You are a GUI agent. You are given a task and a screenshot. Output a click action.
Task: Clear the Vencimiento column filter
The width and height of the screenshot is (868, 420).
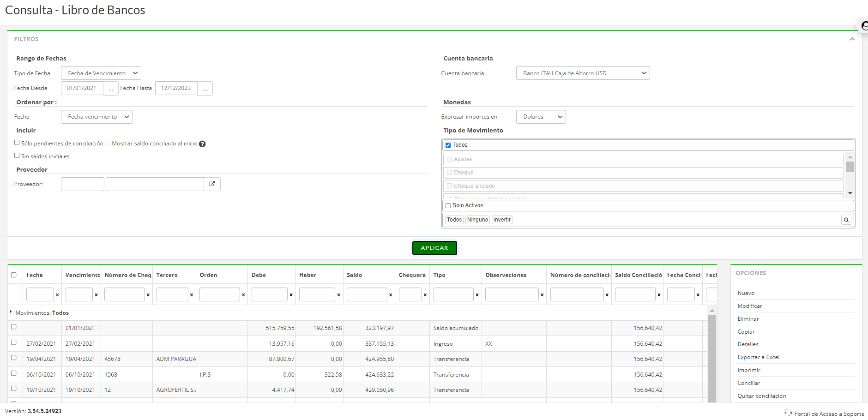[96, 295]
